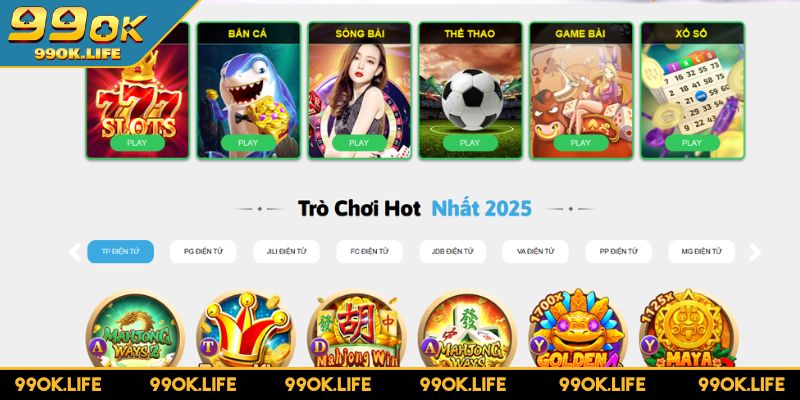Switch to the JILI ĐIỆN TỬ tab
Image resolution: width=800 pixels, height=400 pixels.
pyautogui.click(x=286, y=252)
